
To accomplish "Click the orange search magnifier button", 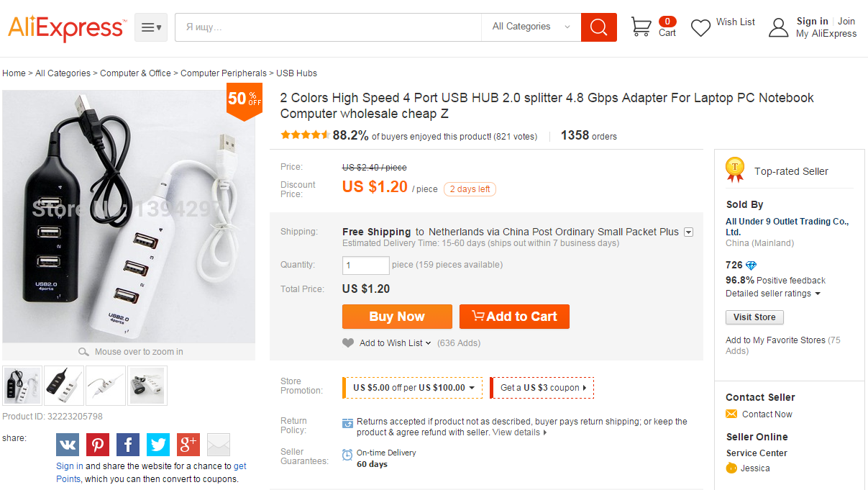I will [598, 27].
